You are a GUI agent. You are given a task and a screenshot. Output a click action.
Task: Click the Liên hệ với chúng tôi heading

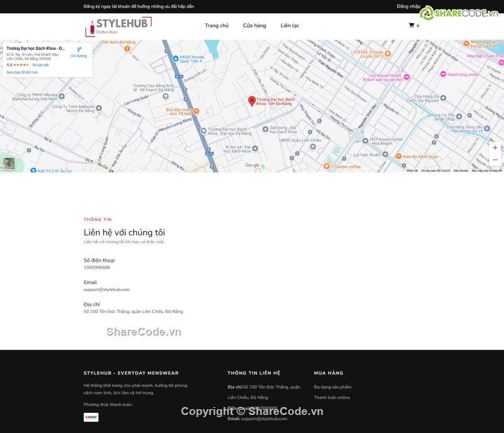[124, 232]
